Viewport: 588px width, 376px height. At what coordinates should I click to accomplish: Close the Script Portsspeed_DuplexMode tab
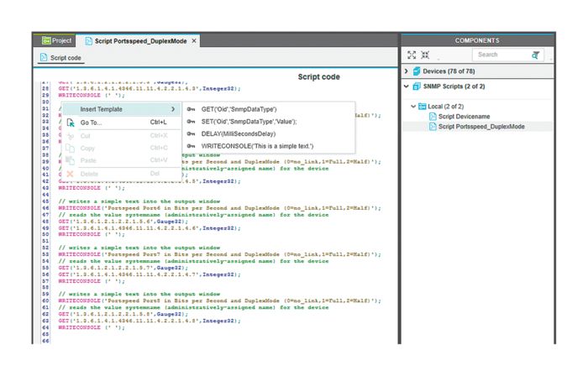point(194,41)
